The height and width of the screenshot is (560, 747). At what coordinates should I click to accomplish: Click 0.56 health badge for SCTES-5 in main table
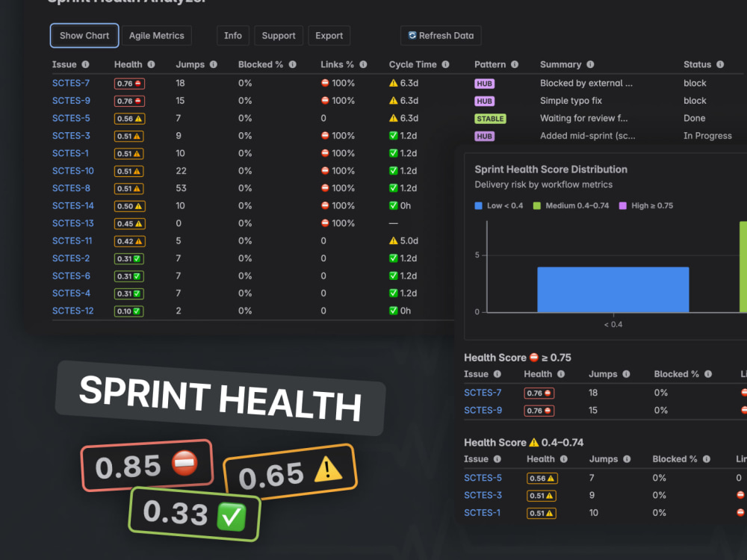pyautogui.click(x=129, y=119)
